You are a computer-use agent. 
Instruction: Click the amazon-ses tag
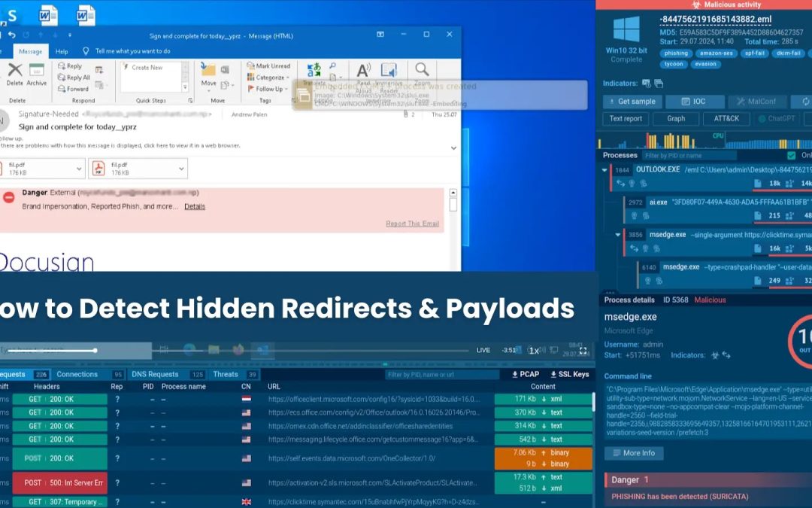pos(717,53)
